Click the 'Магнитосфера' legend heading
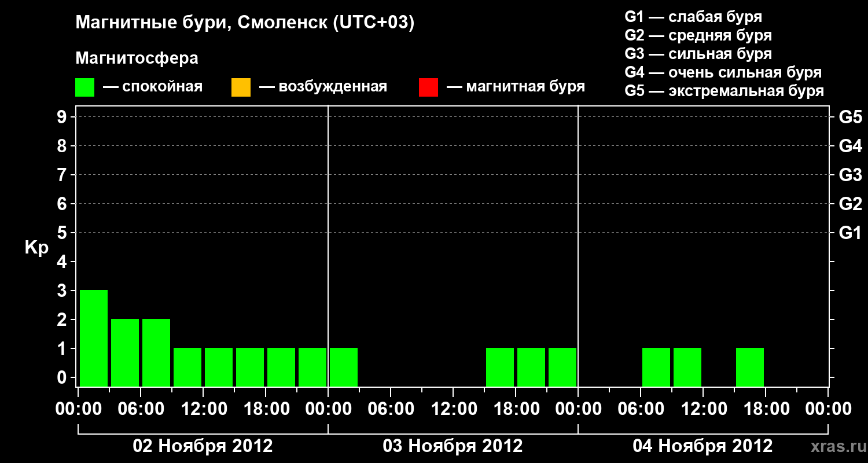868x463 pixels. coord(137,58)
